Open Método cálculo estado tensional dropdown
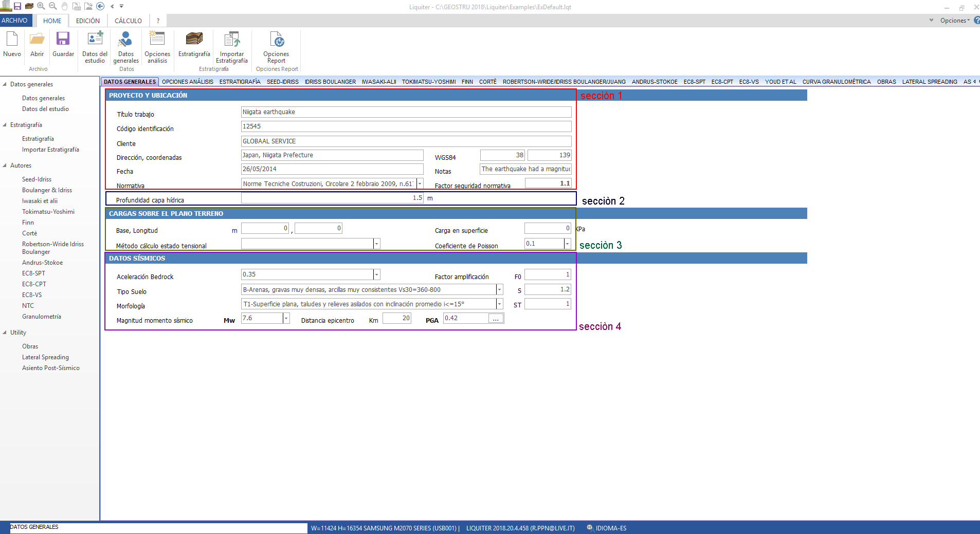 [x=376, y=244]
